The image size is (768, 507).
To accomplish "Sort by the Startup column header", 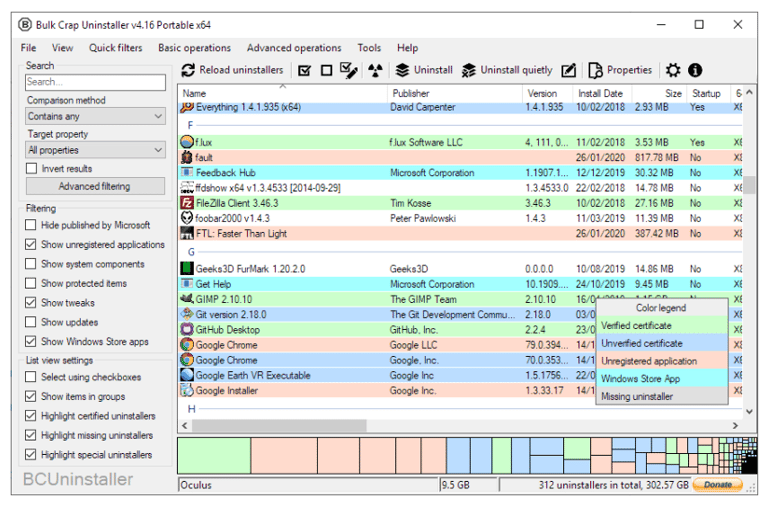I will tap(706, 93).
